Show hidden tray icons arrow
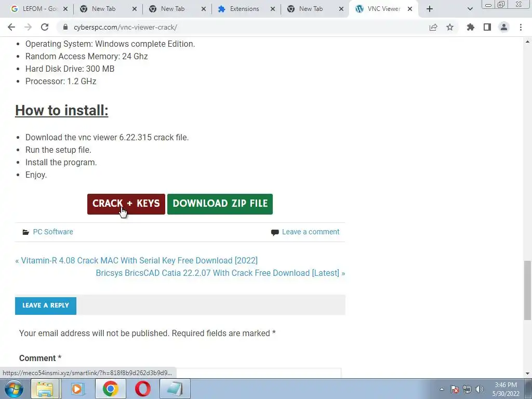The width and height of the screenshot is (532, 399). point(442,389)
